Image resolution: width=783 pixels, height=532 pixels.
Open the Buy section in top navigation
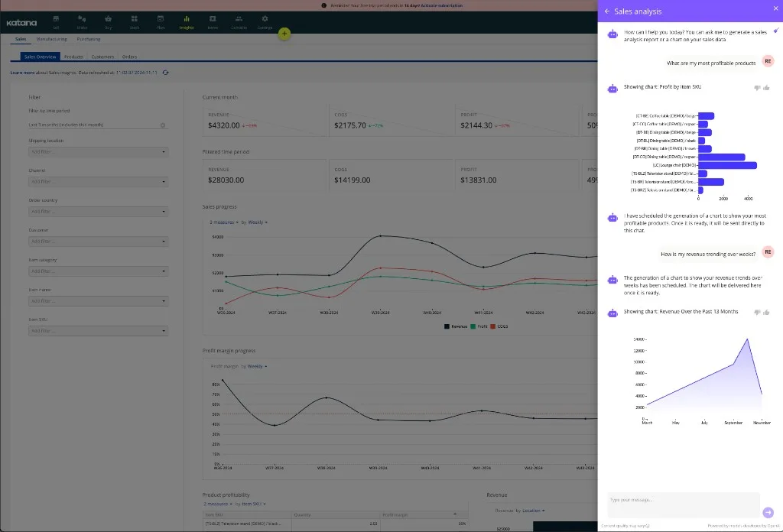109,22
